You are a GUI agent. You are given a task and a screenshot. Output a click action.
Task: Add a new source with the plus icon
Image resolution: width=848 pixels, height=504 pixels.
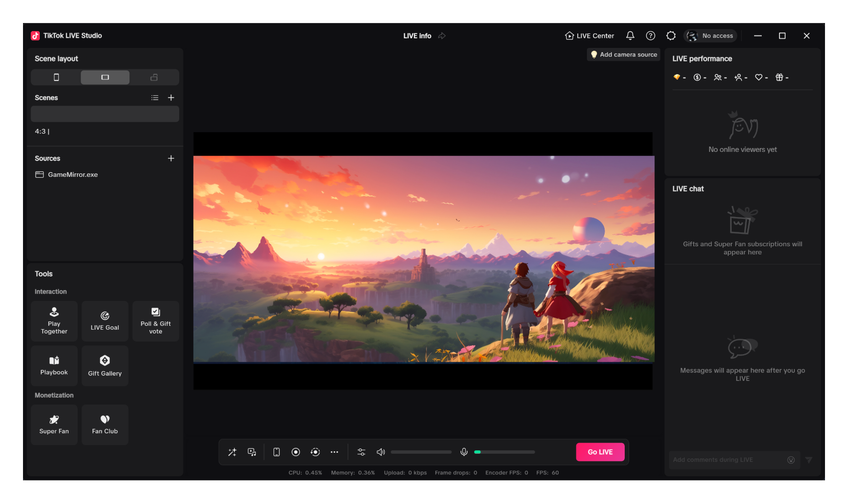tap(171, 159)
